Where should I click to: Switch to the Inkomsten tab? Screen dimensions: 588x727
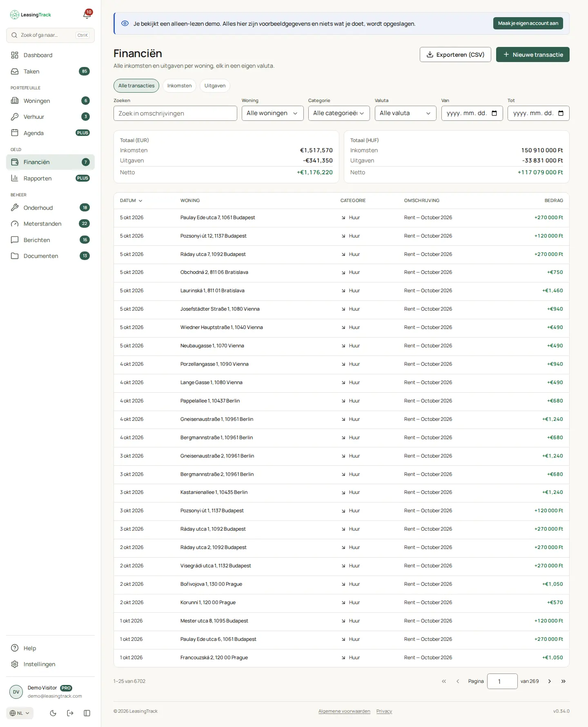pyautogui.click(x=179, y=86)
